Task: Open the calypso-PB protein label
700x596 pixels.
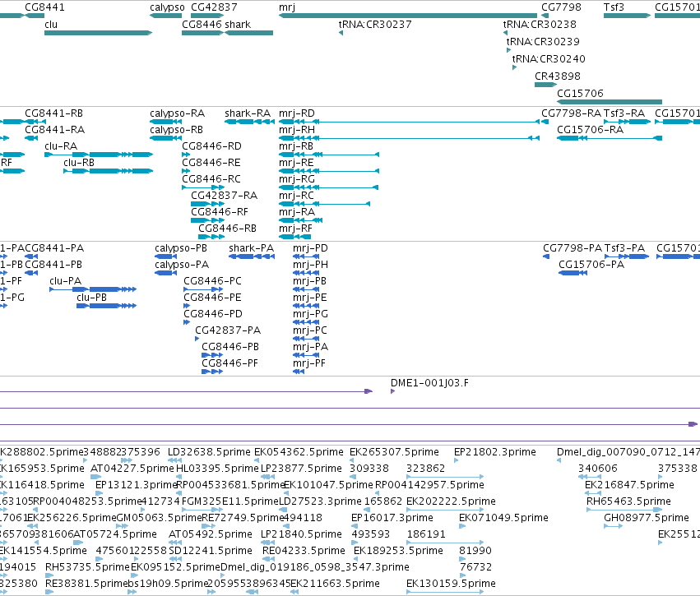Action: click(x=181, y=248)
